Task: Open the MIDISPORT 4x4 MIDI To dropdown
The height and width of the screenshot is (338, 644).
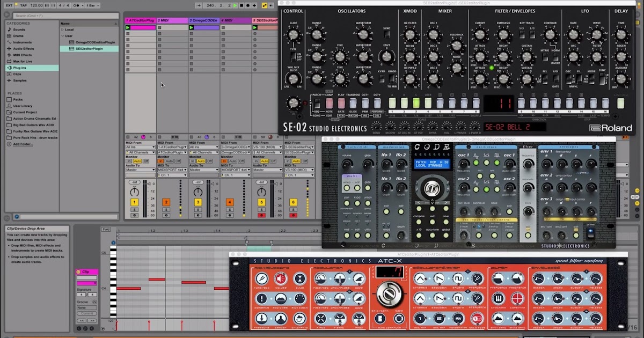Action: (x=172, y=170)
